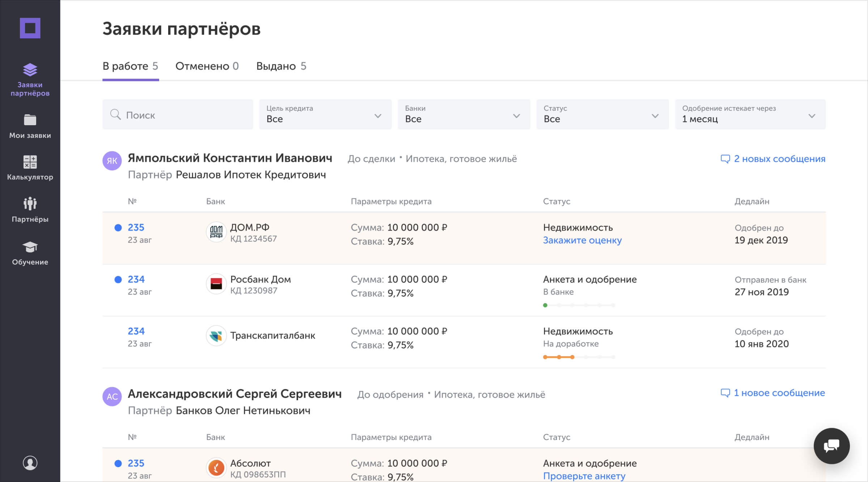Open Мои заявки folder section
The width and height of the screenshot is (868, 482).
30,127
